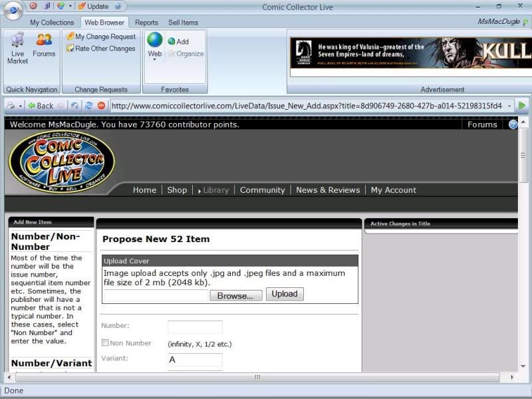The width and height of the screenshot is (532, 399).
Task: Click the blue help icon next to Update
Action: [x=118, y=6]
